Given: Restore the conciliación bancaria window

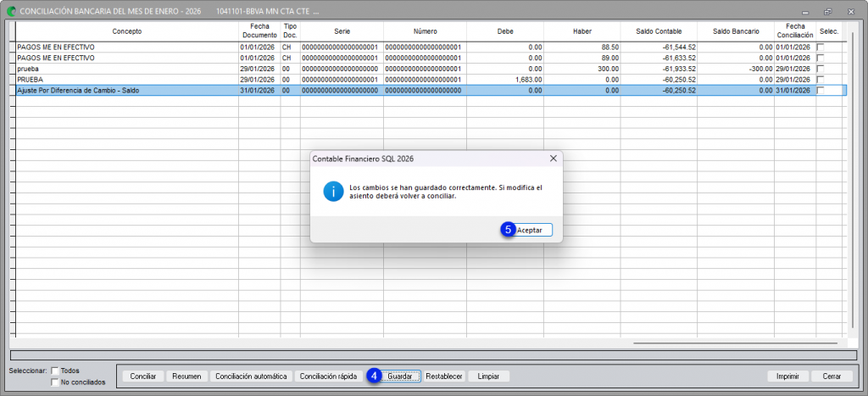Looking at the screenshot, I should coord(828,11).
